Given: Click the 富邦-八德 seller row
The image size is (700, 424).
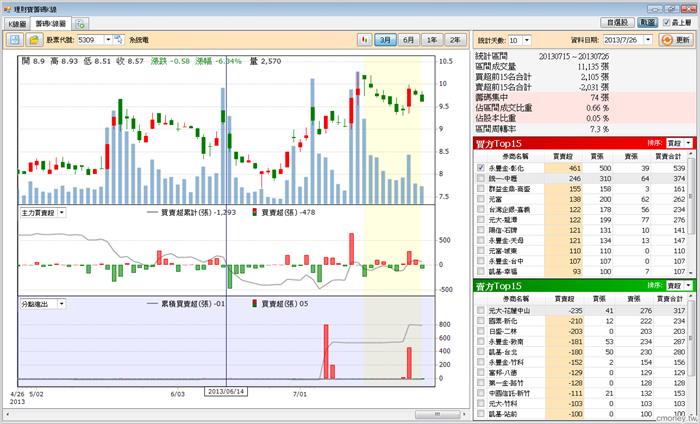Looking at the screenshot, I should tap(580, 372).
